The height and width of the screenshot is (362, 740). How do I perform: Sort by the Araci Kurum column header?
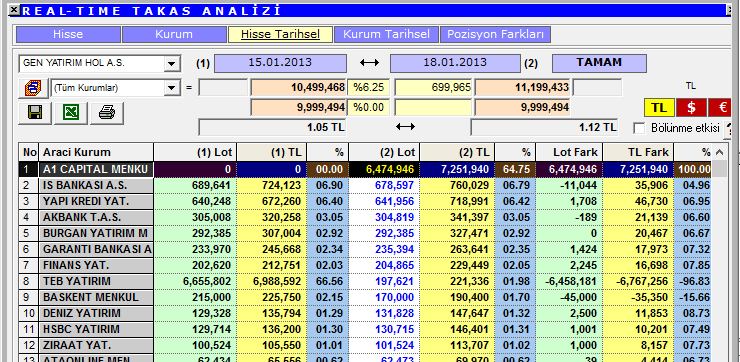(96, 152)
